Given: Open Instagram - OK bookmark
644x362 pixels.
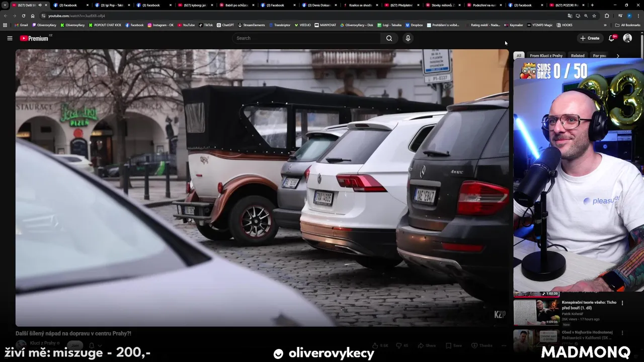Looking at the screenshot, I should click(x=161, y=25).
